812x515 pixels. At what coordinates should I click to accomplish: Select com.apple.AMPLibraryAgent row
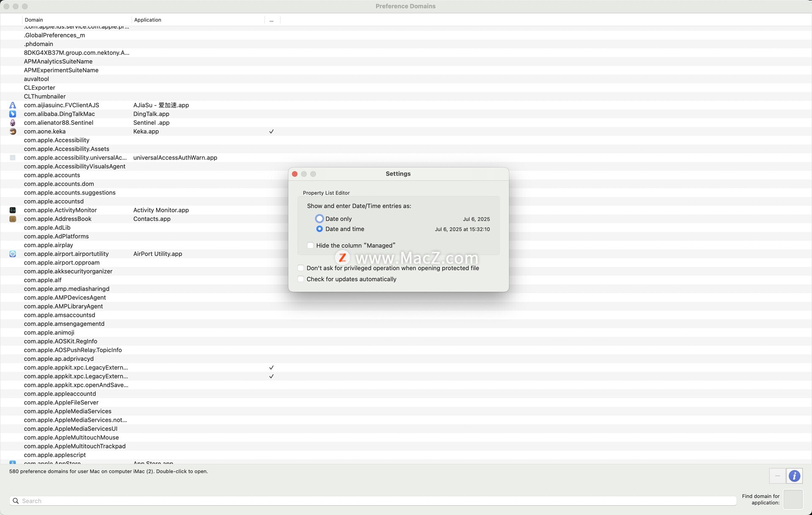coord(406,306)
